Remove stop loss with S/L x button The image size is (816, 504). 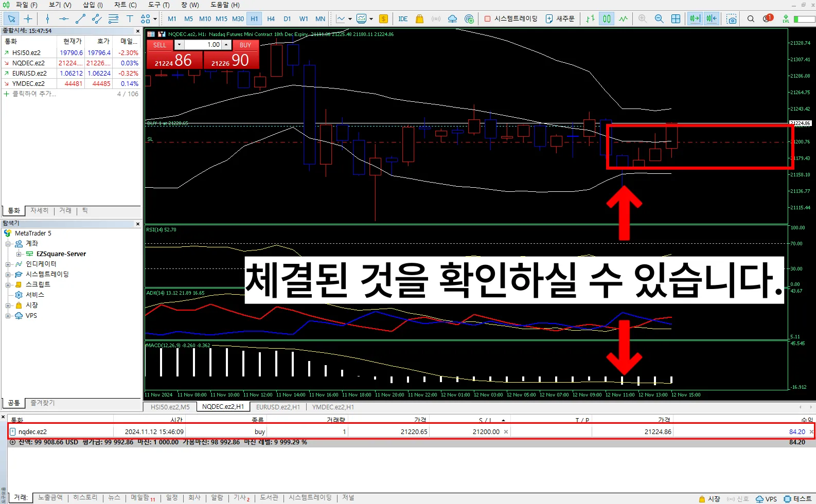point(506,432)
